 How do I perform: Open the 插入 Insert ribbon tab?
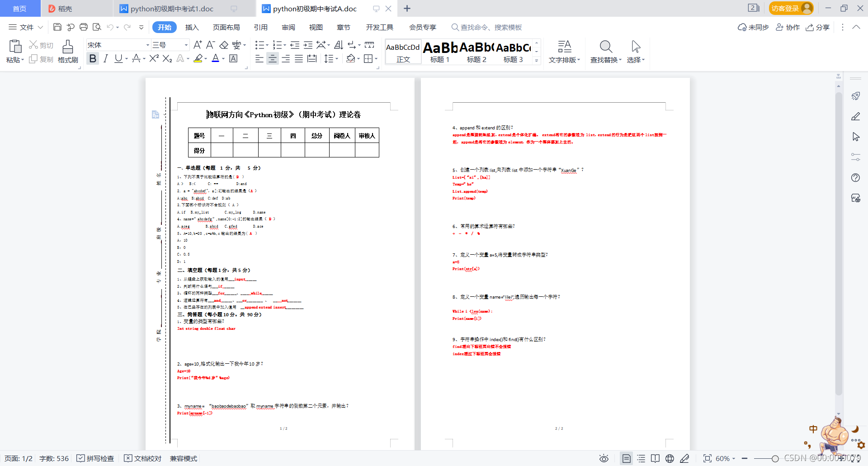(x=192, y=27)
